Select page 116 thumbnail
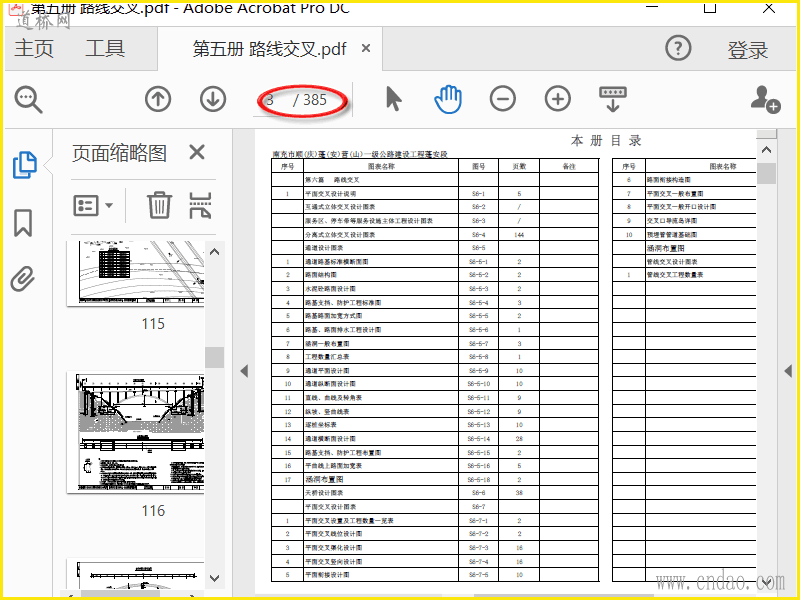The width and height of the screenshot is (800, 600). coord(136,433)
